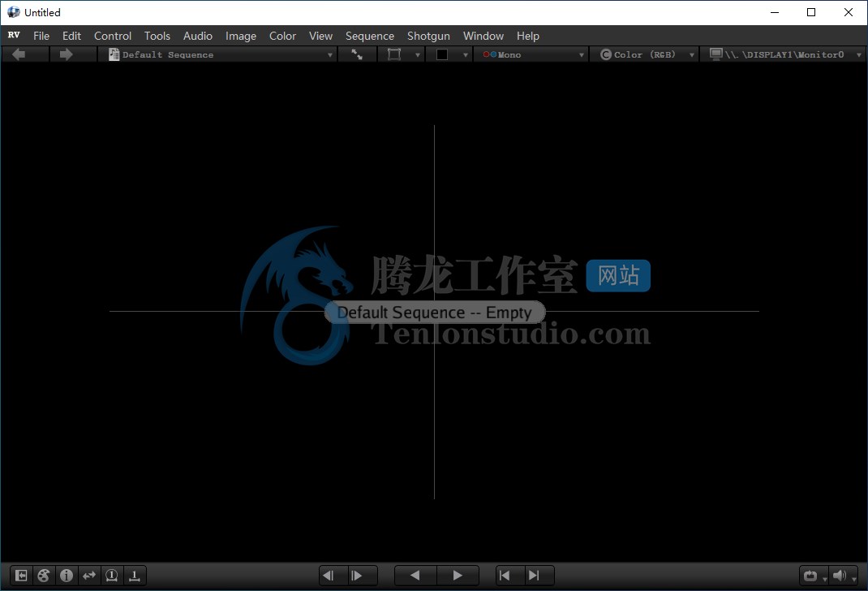This screenshot has width=868, height=591.
Task: Open the annotation paint palette icon
Action: pos(44,576)
